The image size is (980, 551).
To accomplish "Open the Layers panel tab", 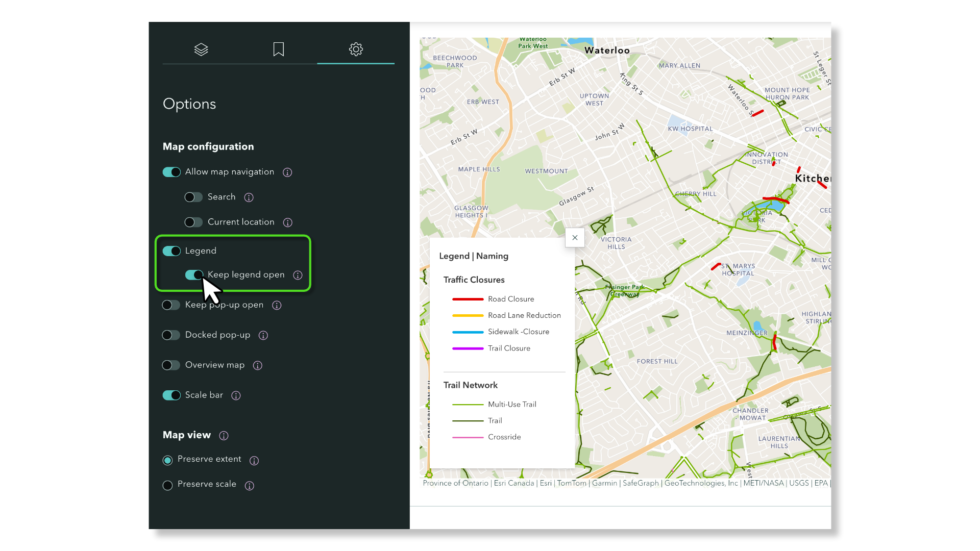I will point(201,49).
